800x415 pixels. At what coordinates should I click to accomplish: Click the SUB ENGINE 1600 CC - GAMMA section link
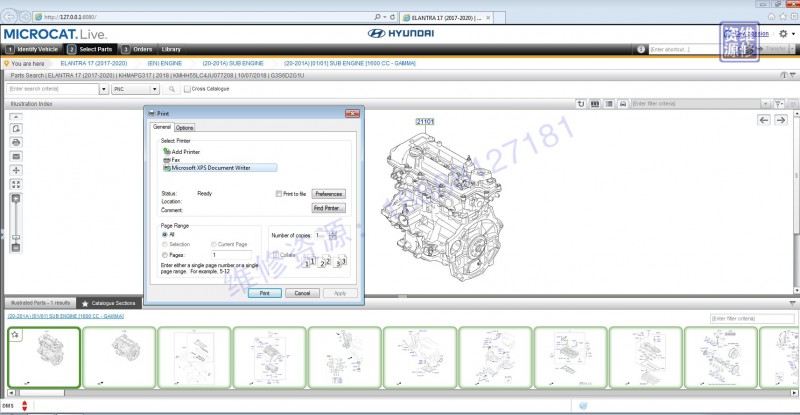point(65,316)
